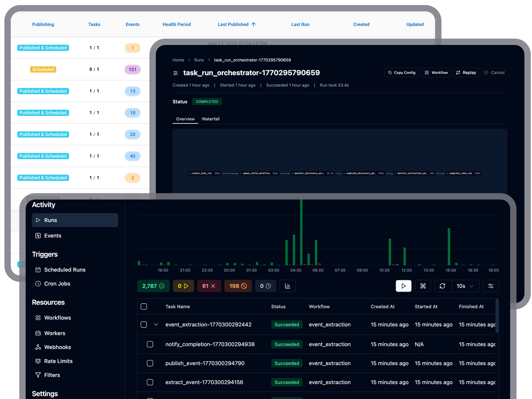The width and height of the screenshot is (532, 399).
Task: Select all tasks header checkbox
Action: [144, 307]
